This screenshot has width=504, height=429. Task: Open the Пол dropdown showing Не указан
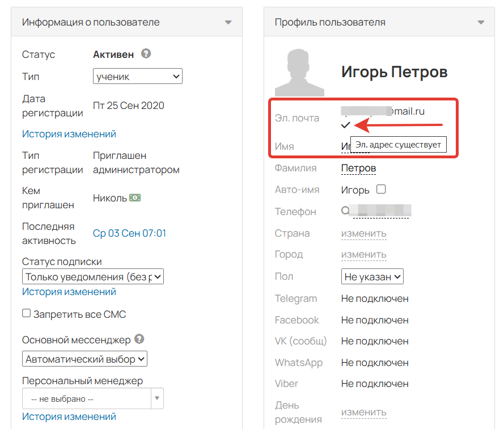point(372,277)
